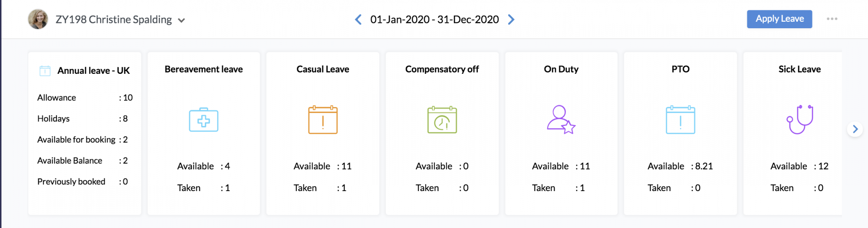The width and height of the screenshot is (868, 228).
Task: Click the Compensatory off clock calendar icon
Action: point(442,120)
